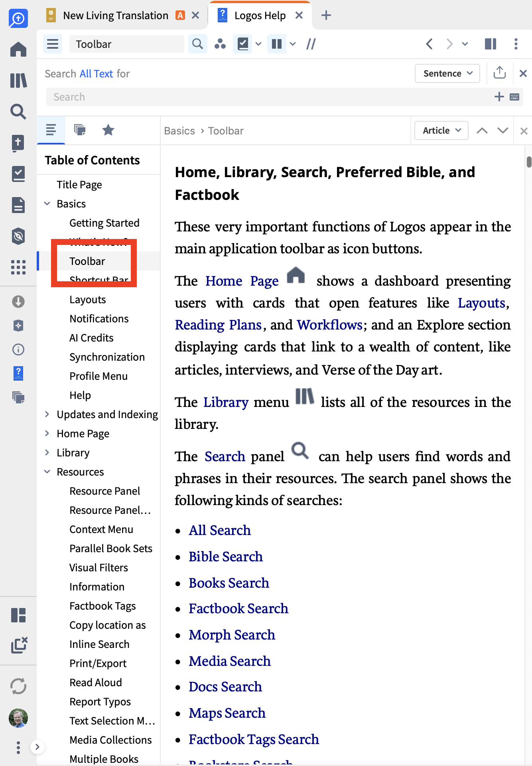Click the split panel layout icon
Viewport: 532px width, 766px height.
[x=491, y=44]
